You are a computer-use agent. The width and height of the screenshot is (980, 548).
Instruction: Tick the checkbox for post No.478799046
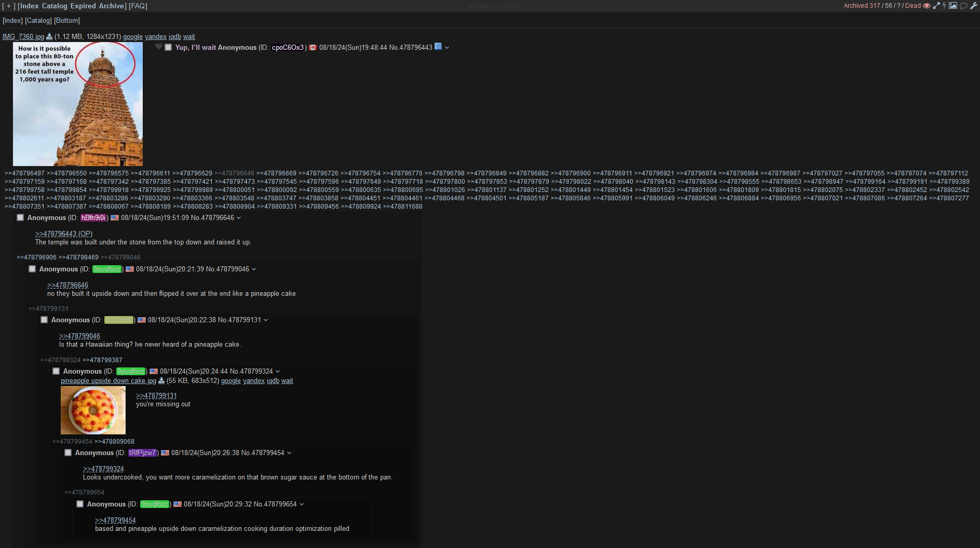[32, 269]
